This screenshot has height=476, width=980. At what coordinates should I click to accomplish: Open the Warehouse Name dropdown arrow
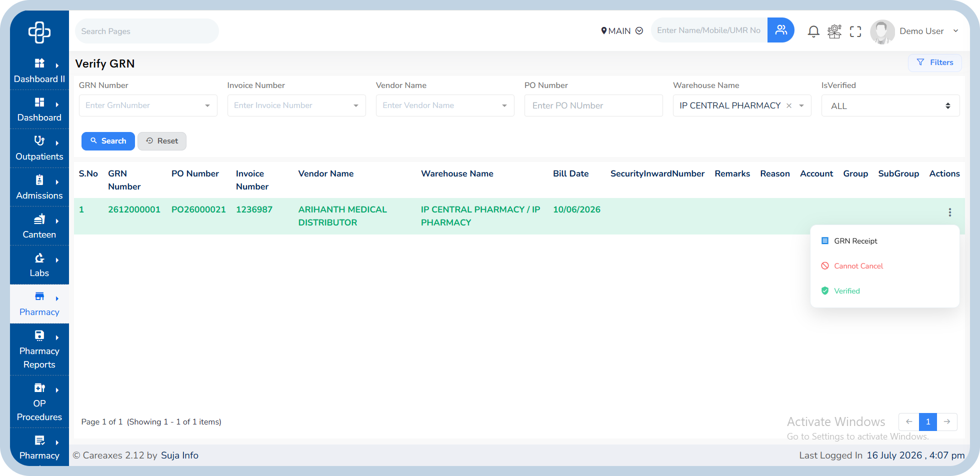[801, 105]
